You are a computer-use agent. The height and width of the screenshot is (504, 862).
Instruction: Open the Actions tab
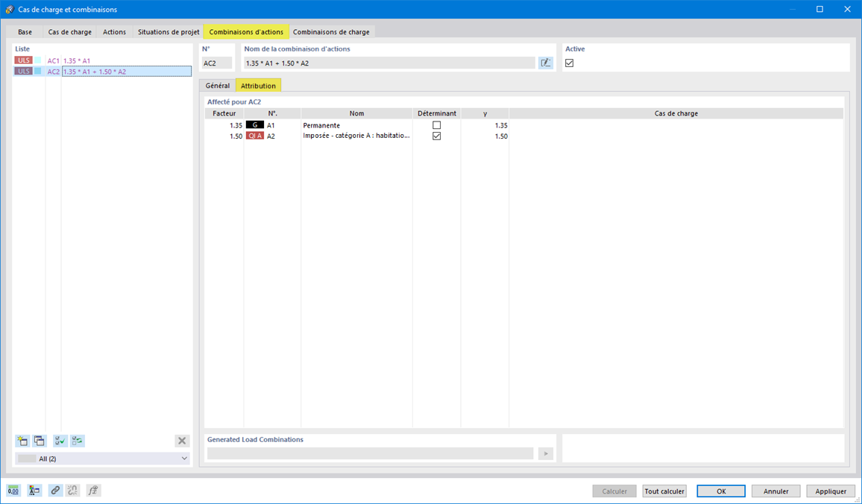[x=114, y=32]
